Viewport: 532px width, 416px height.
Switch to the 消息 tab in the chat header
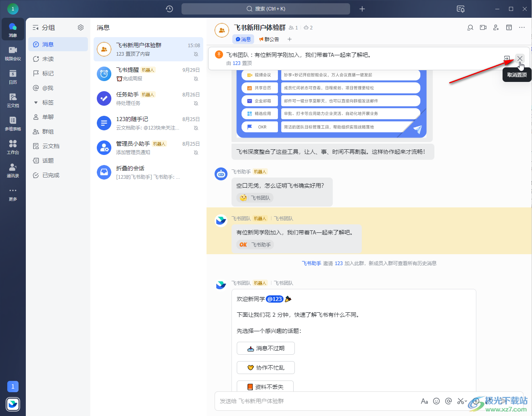pyautogui.click(x=243, y=39)
